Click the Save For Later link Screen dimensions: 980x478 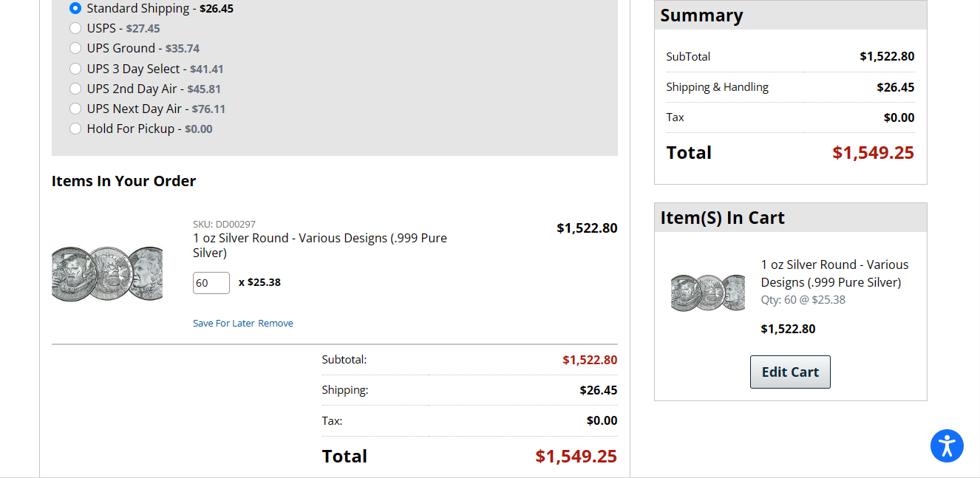point(223,324)
